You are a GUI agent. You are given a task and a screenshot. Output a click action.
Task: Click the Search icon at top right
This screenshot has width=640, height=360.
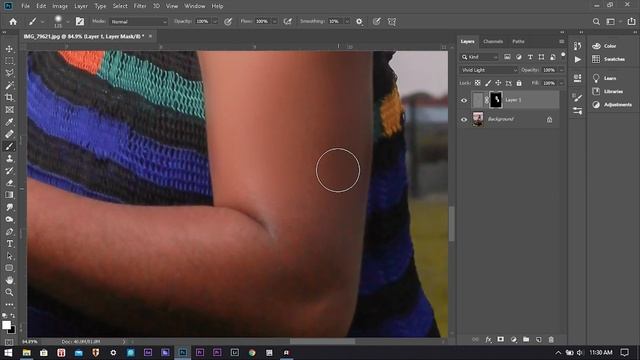pos(596,22)
